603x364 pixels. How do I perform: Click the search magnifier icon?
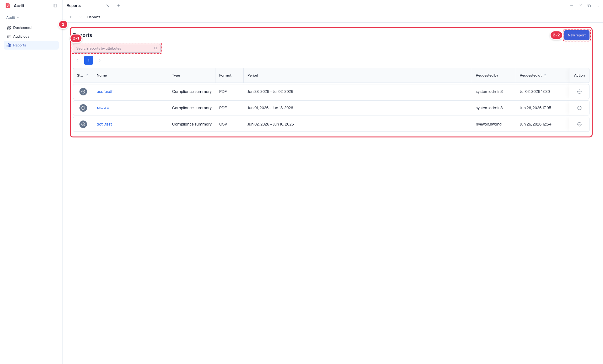pyautogui.click(x=155, y=48)
